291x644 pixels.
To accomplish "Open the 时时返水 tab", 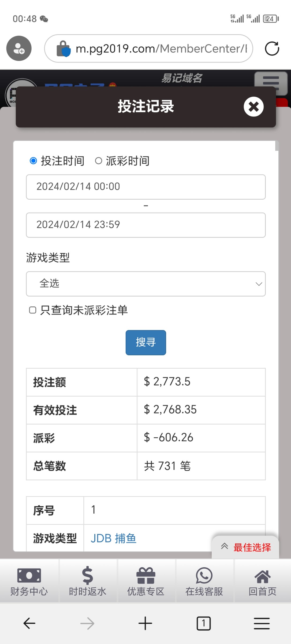I will (87, 581).
